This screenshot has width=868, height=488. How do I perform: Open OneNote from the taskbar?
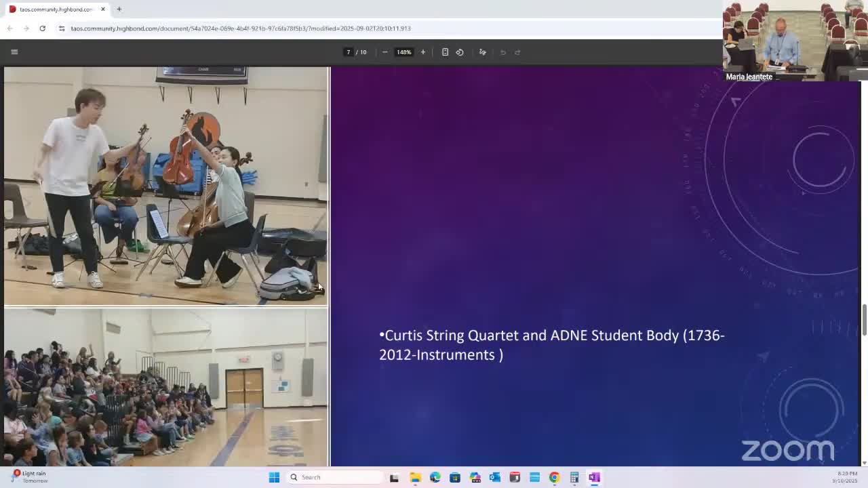pyautogui.click(x=594, y=477)
